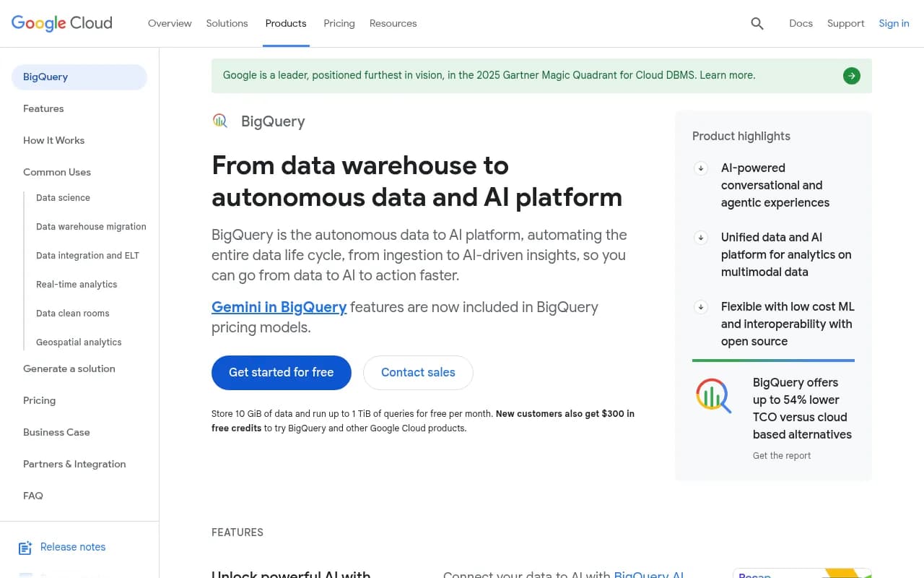This screenshot has height=578, width=924.
Task: Open the Gemini in BigQuery link
Action: click(x=279, y=307)
